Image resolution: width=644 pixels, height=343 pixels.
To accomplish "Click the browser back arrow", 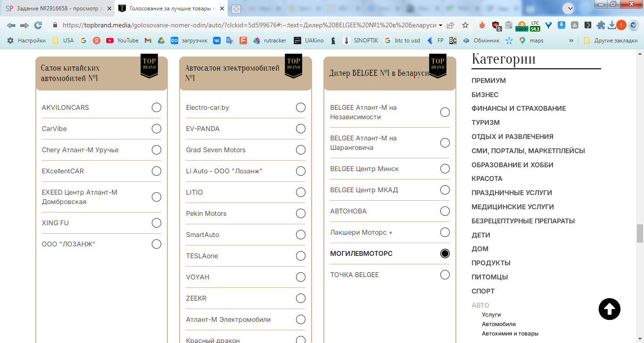I will coord(11,25).
